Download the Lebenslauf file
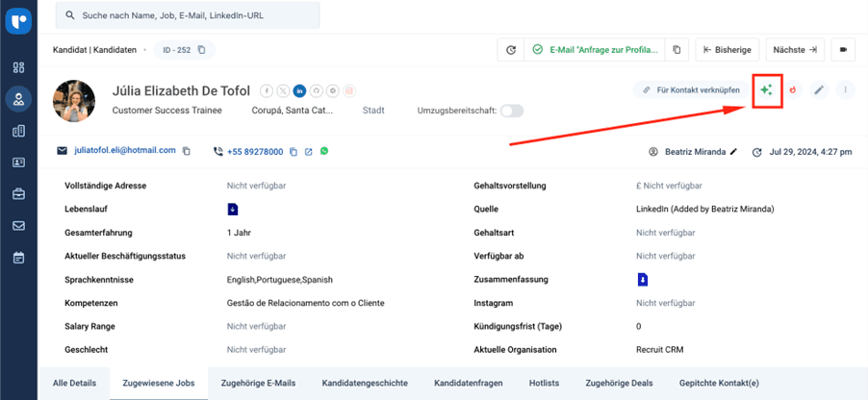 (x=233, y=209)
